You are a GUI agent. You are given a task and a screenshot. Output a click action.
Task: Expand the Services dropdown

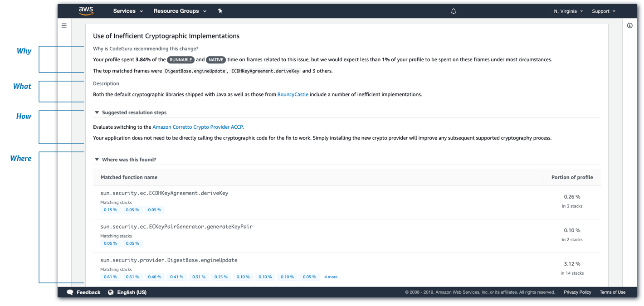pos(128,10)
